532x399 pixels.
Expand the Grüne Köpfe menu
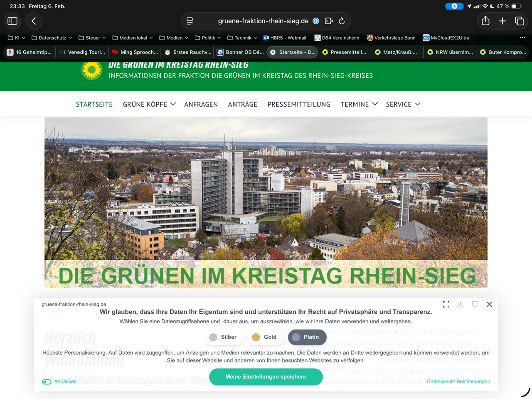click(149, 104)
